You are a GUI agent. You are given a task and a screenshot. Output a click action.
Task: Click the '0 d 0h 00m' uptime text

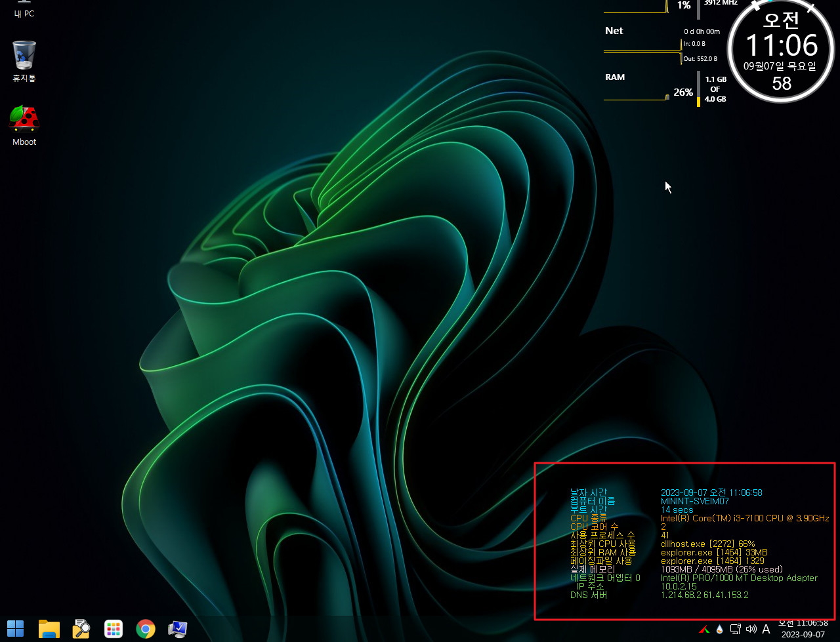tap(702, 31)
